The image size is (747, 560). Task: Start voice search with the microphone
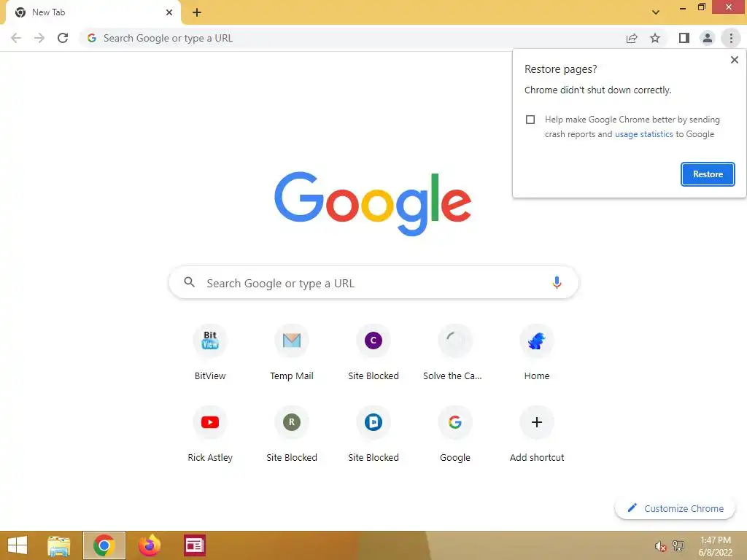click(x=557, y=282)
